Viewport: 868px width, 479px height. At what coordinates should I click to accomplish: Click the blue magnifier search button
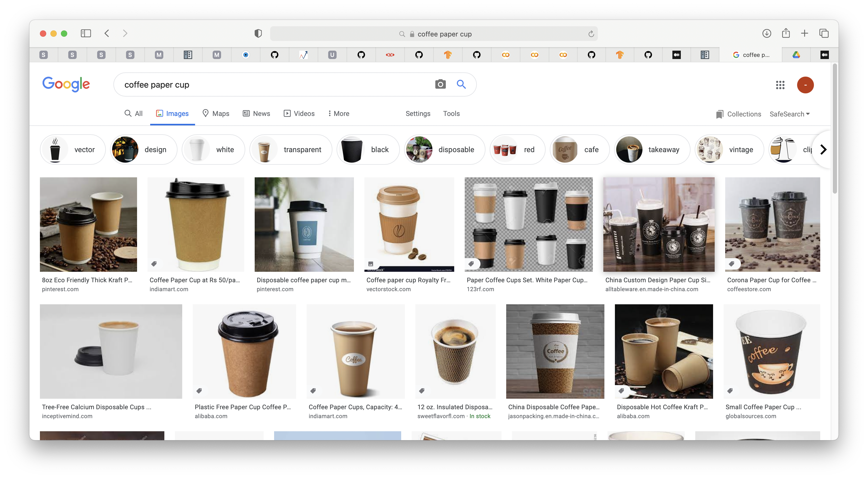(x=461, y=84)
